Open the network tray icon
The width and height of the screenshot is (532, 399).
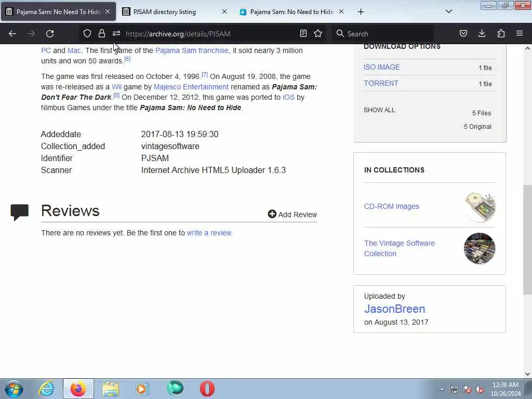(454, 390)
